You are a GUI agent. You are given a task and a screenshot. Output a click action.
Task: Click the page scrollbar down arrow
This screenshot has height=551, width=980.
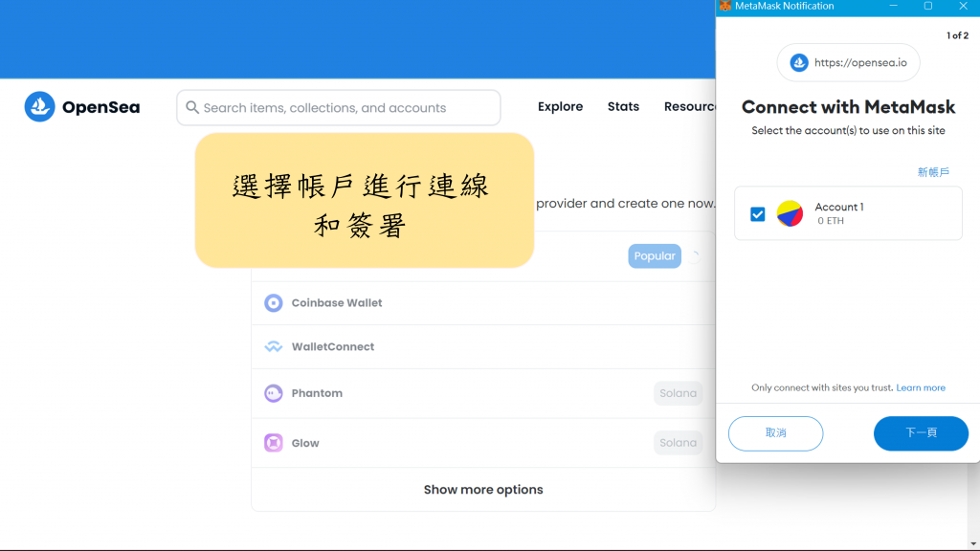point(973,543)
